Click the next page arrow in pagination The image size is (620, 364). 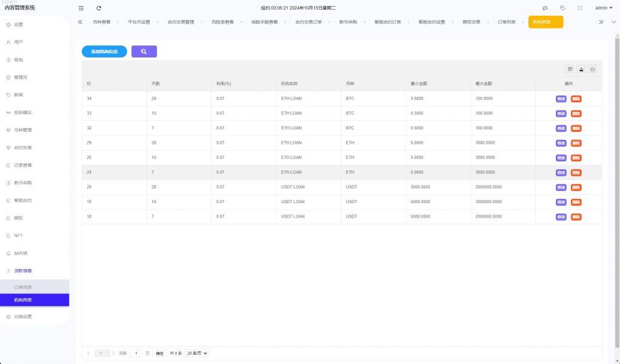coord(113,353)
